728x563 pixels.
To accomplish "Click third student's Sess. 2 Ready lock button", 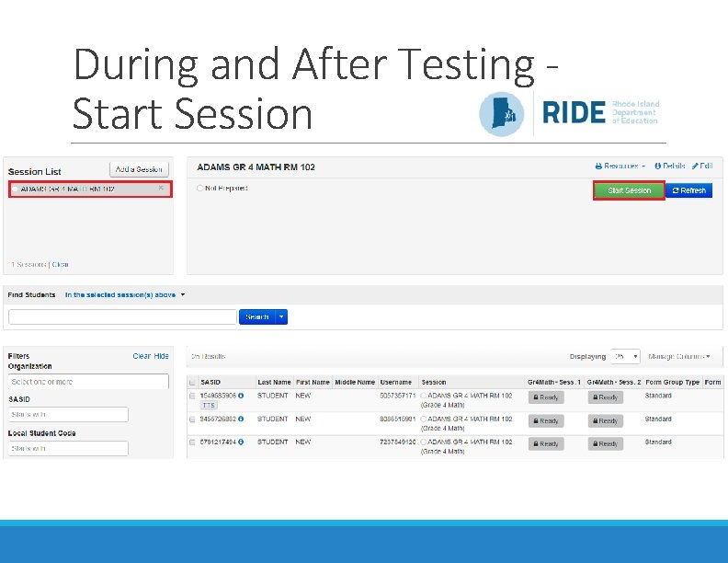I will [x=605, y=443].
